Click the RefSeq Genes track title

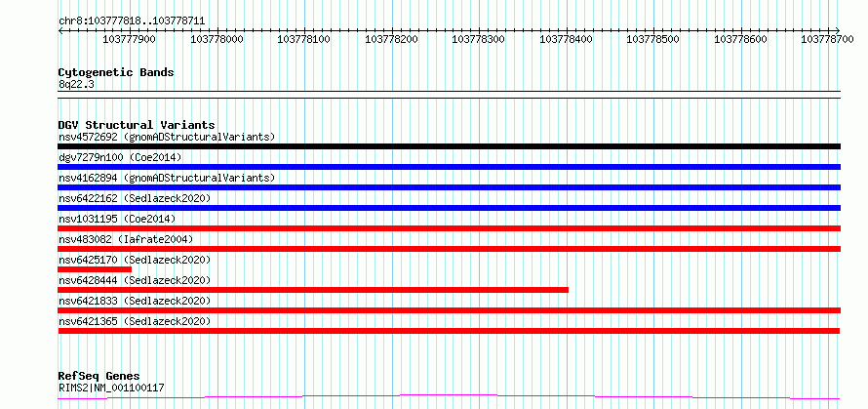pyautogui.click(x=99, y=377)
